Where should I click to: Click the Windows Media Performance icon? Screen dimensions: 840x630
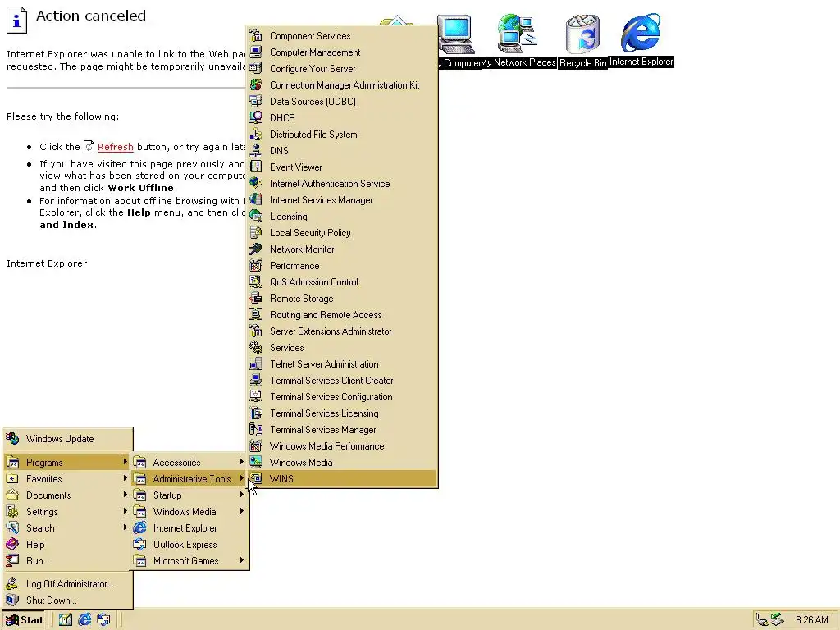256,445
